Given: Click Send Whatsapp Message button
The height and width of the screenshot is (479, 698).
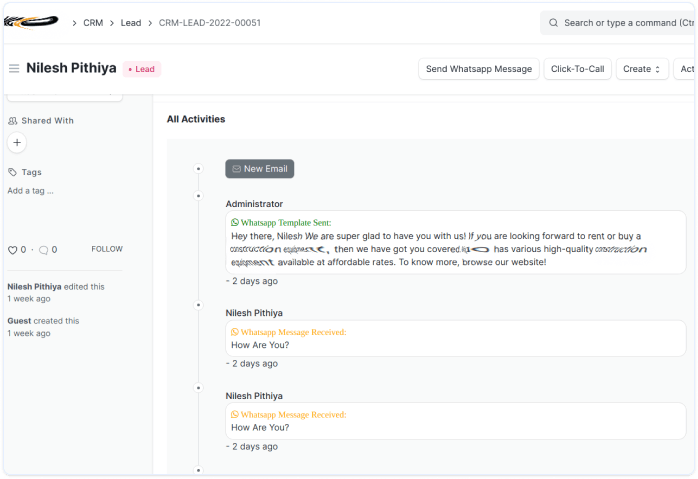Looking at the screenshot, I should tap(479, 69).
